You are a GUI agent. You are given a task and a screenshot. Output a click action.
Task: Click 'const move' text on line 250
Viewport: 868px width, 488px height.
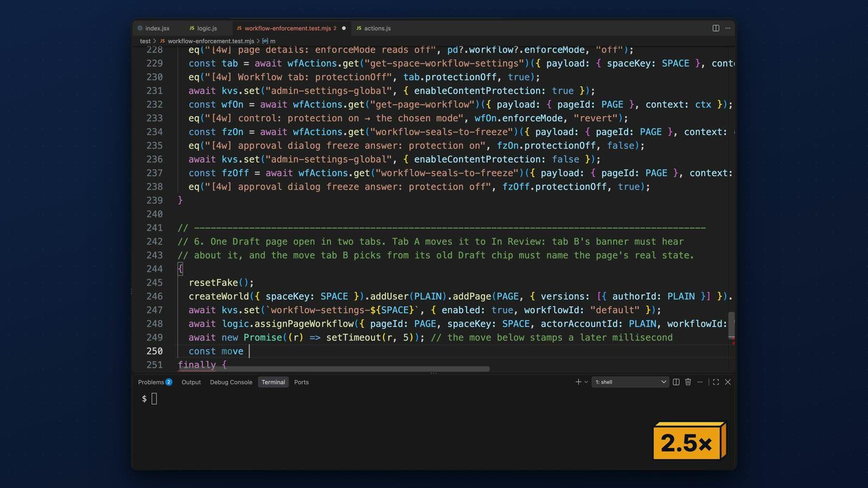[x=216, y=351]
